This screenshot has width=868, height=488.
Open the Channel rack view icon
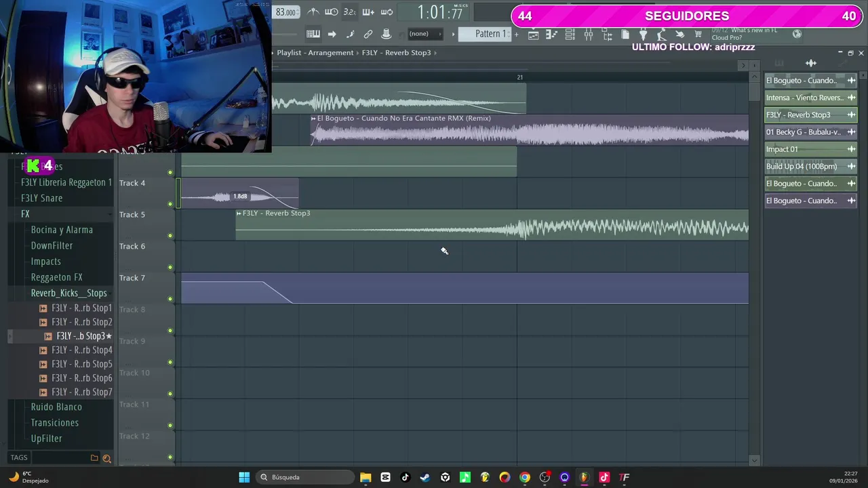[570, 35]
